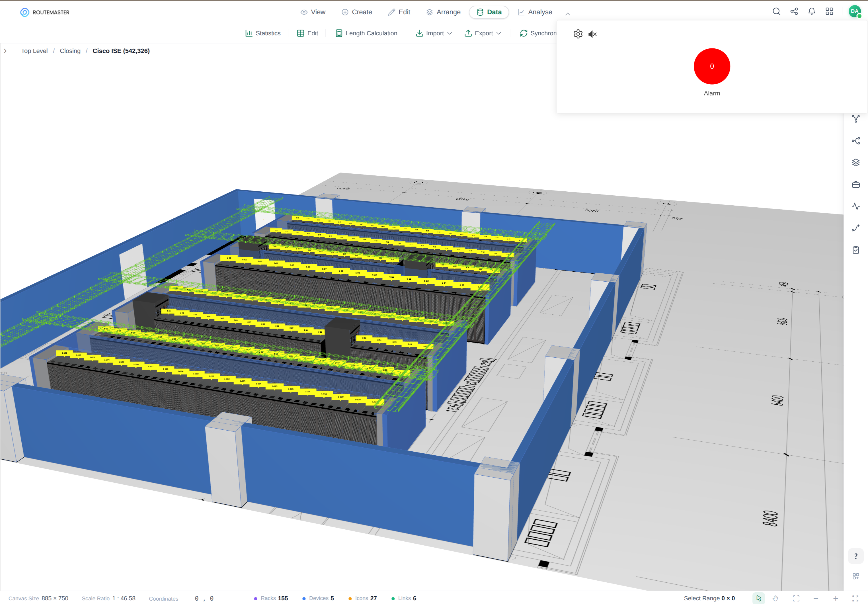The height and width of the screenshot is (604, 868).
Task: Open the top Edit tab with pencil
Action: coord(399,12)
